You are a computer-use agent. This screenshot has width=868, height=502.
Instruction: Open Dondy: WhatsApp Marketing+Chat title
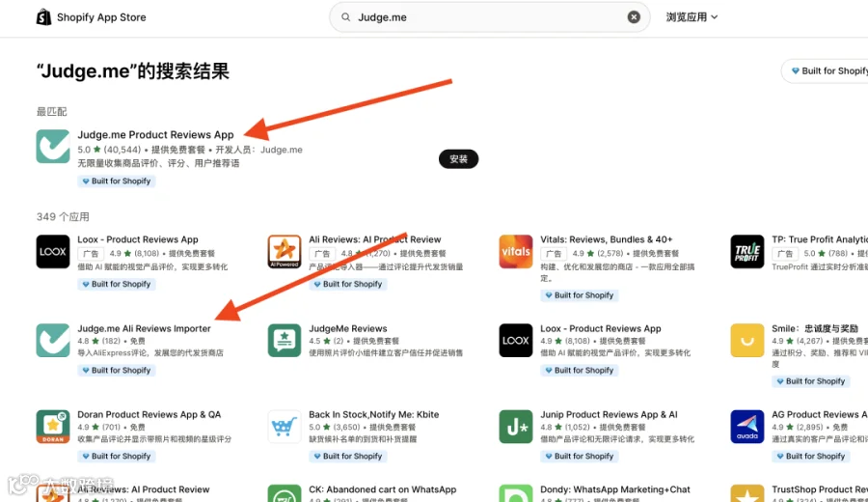pos(615,489)
